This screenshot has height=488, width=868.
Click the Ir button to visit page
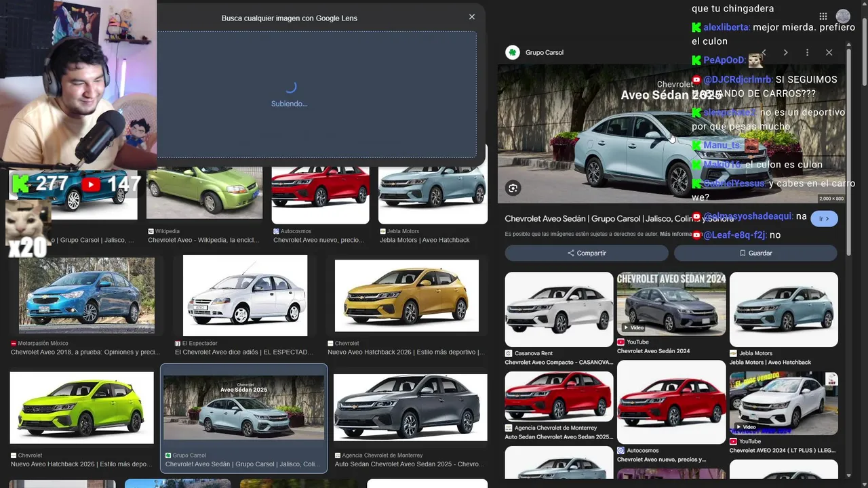(x=824, y=219)
